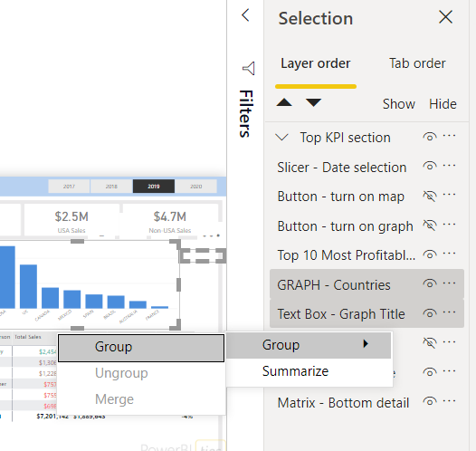The height and width of the screenshot is (451, 476).
Task: Expand the vertical Filters label
Action: click(x=245, y=113)
